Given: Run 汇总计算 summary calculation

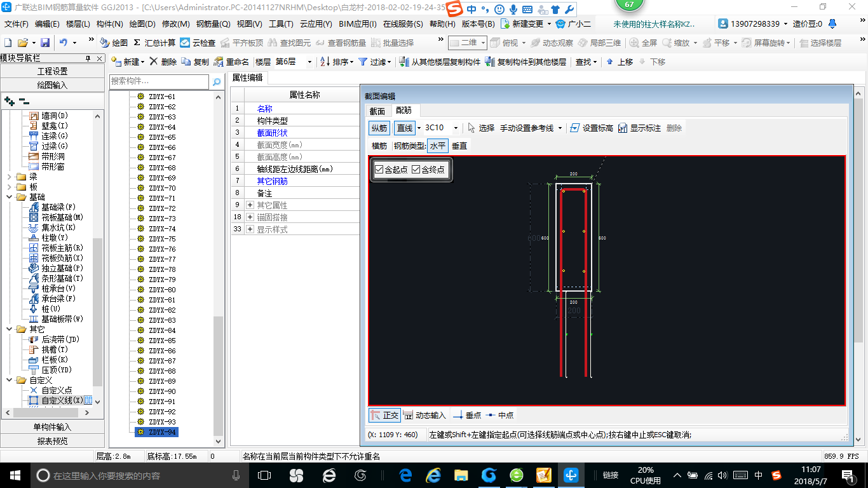Looking at the screenshot, I should click(x=154, y=43).
